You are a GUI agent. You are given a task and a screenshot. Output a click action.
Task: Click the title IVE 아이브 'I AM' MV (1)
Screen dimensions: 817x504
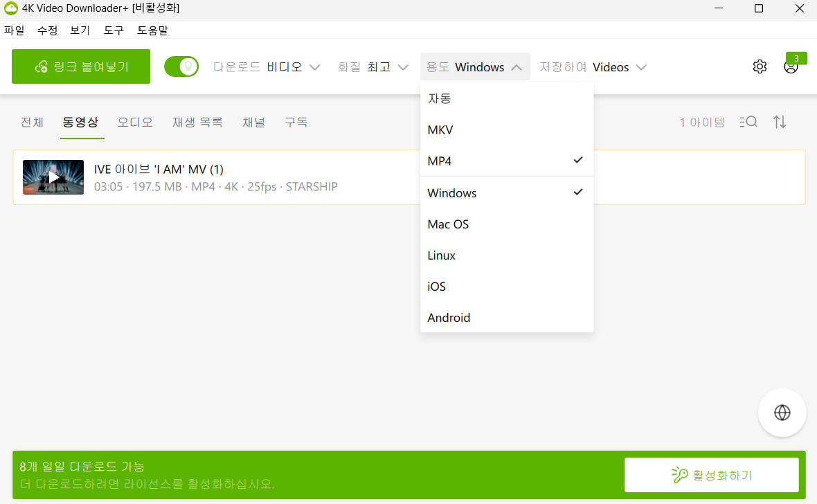tap(159, 170)
